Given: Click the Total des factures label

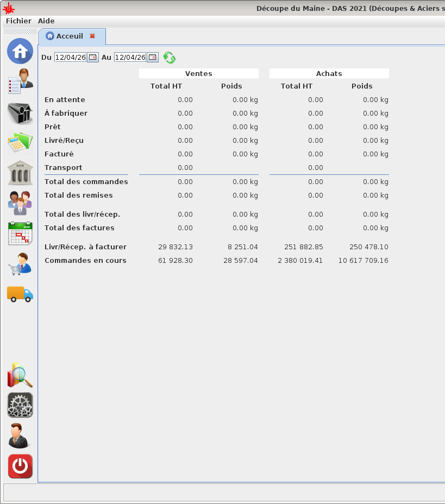Looking at the screenshot, I should (x=79, y=228).
